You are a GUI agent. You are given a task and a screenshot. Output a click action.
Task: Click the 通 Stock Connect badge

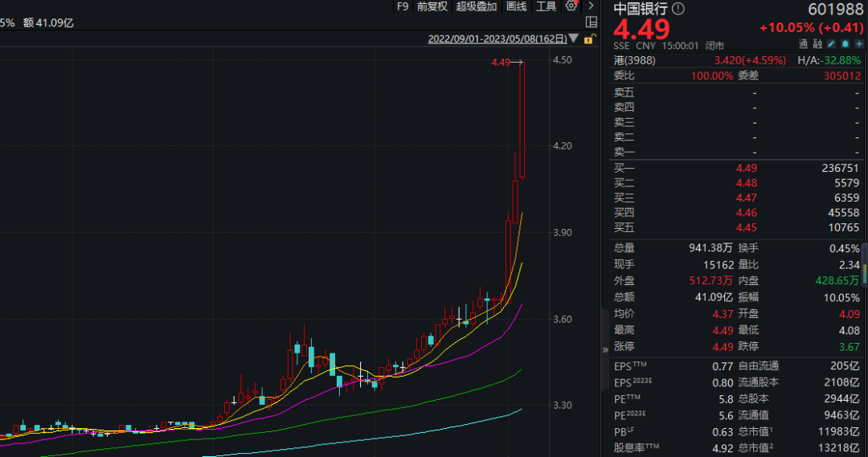pos(803,43)
